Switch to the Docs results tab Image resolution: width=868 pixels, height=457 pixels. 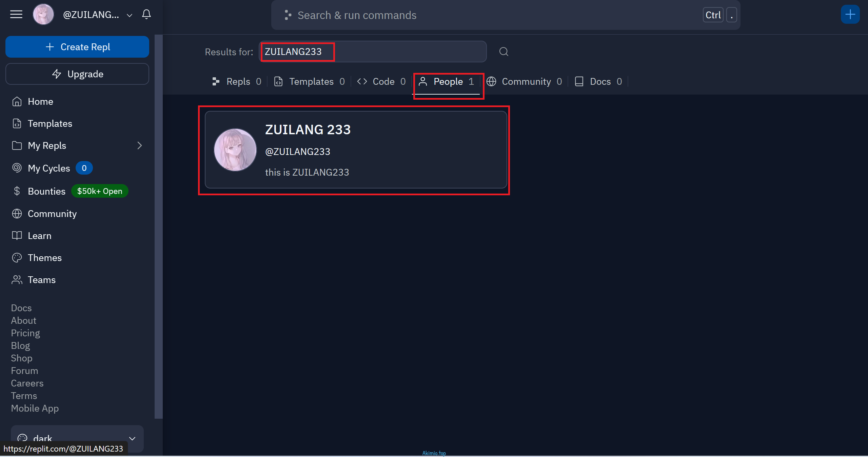[x=600, y=81]
